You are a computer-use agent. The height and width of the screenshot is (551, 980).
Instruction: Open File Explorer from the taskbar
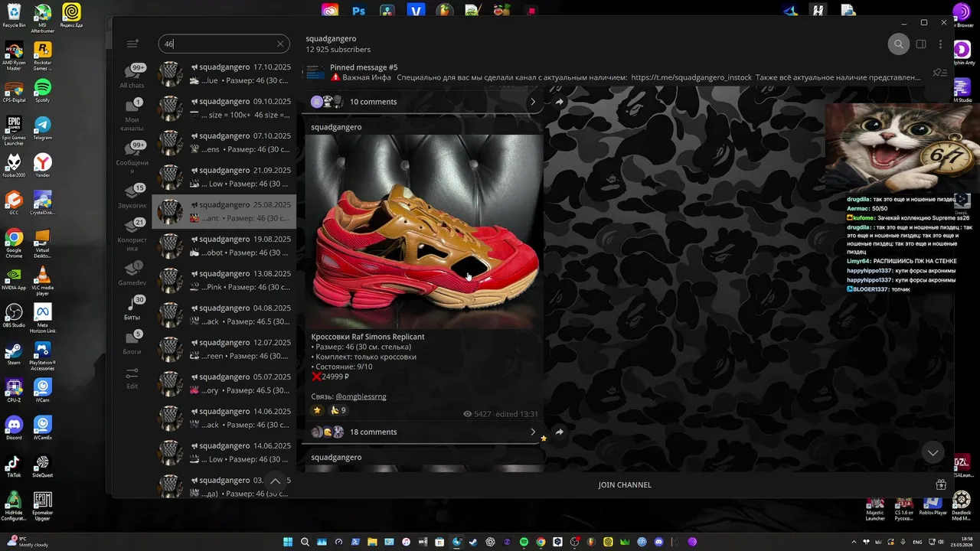click(x=372, y=542)
